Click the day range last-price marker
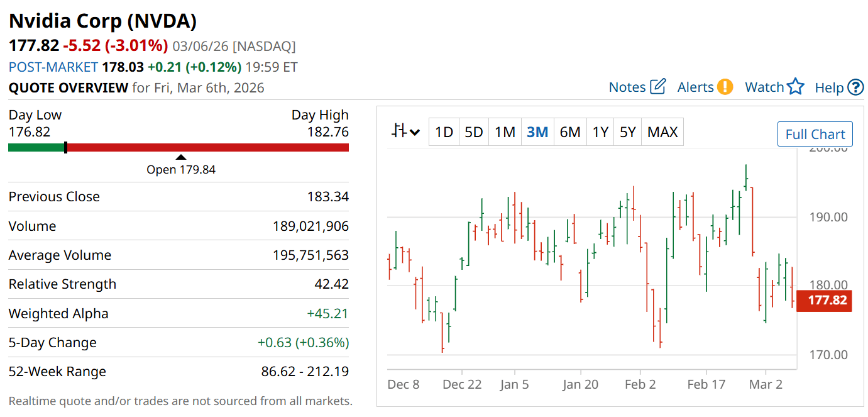Viewport: 868px width, 417px height. tap(65, 148)
